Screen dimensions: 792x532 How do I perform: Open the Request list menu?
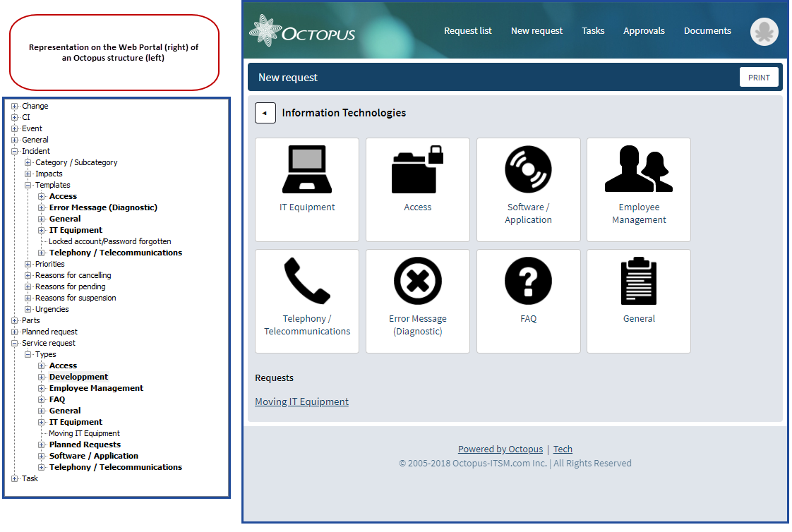tap(467, 31)
